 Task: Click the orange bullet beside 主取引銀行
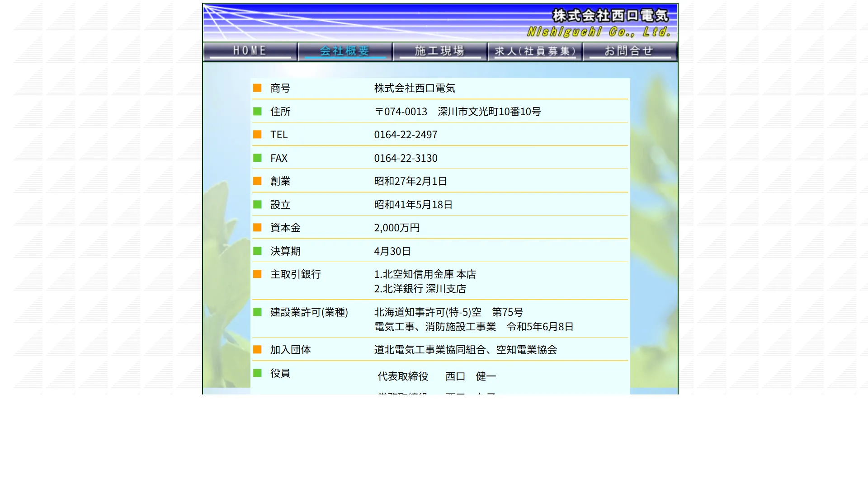point(257,274)
